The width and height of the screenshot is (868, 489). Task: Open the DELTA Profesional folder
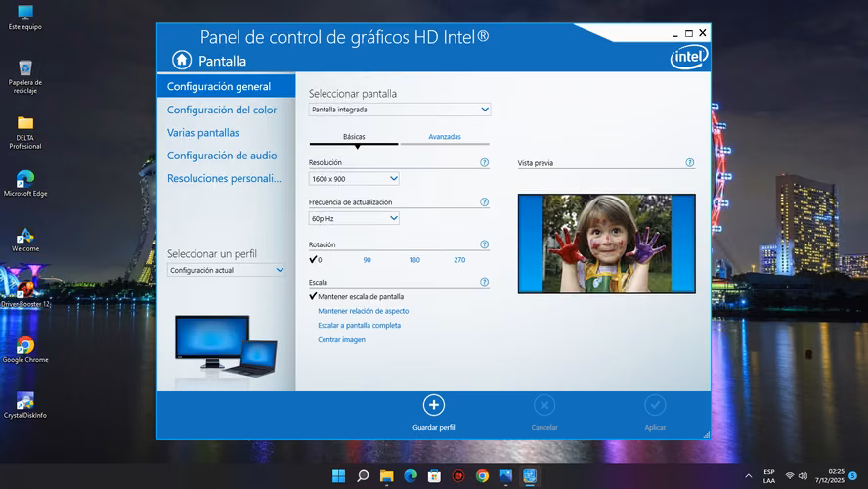(24, 132)
